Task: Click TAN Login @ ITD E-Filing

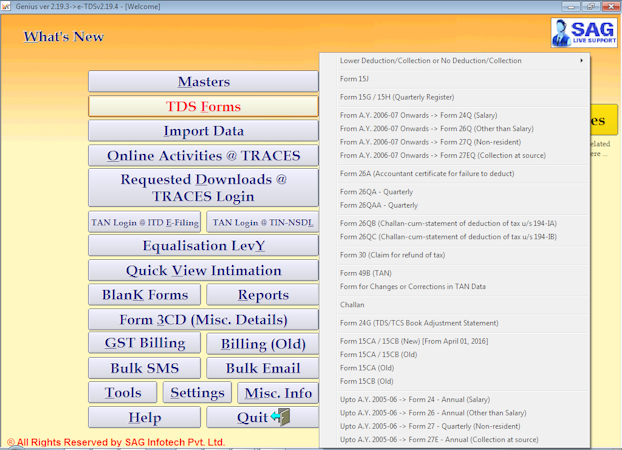Action: (x=144, y=222)
